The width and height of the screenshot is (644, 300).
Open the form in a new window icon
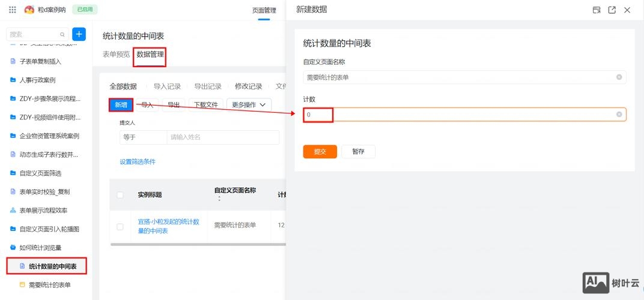(x=612, y=10)
